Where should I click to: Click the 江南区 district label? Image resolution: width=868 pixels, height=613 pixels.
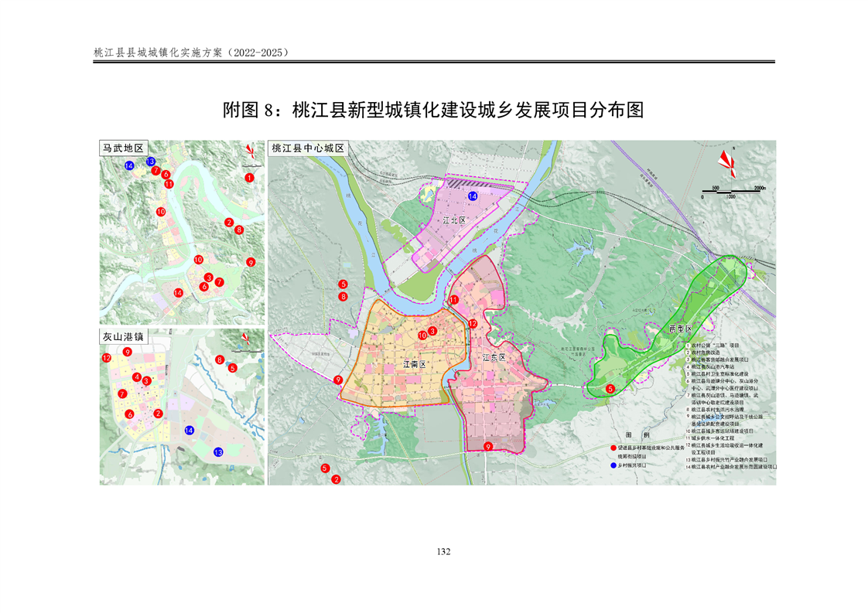tap(414, 363)
